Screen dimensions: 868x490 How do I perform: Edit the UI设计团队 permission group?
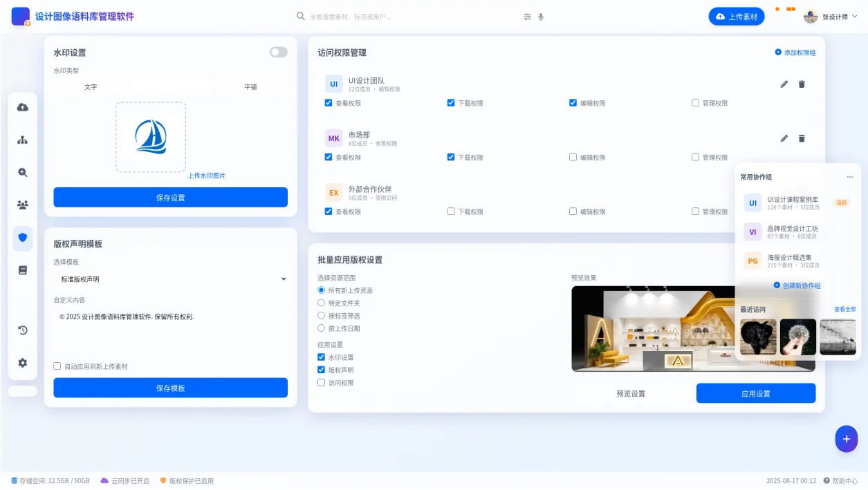point(784,84)
